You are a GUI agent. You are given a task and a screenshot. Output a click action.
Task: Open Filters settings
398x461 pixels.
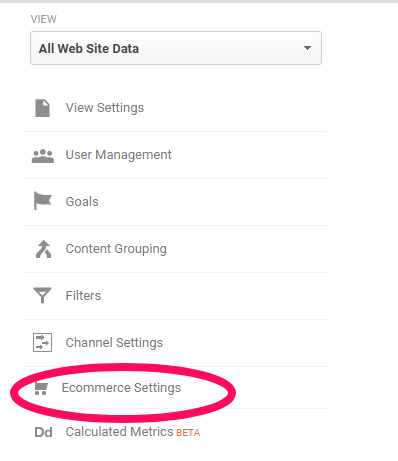(x=83, y=296)
